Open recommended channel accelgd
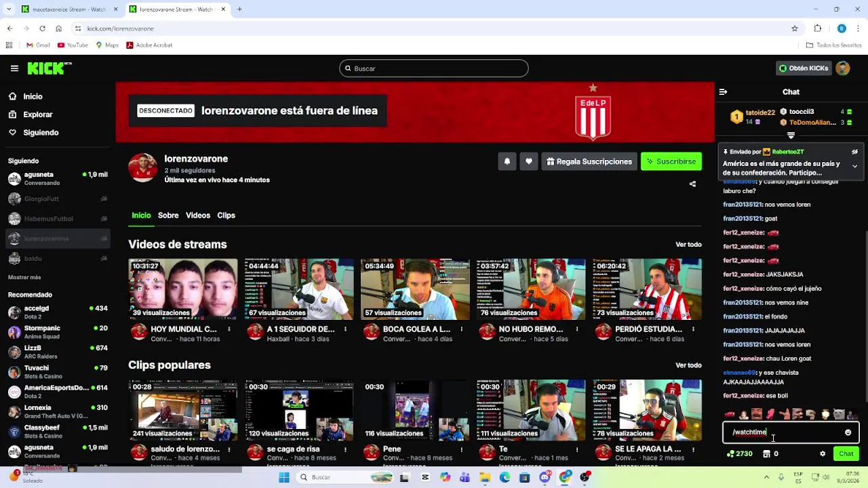 58,312
